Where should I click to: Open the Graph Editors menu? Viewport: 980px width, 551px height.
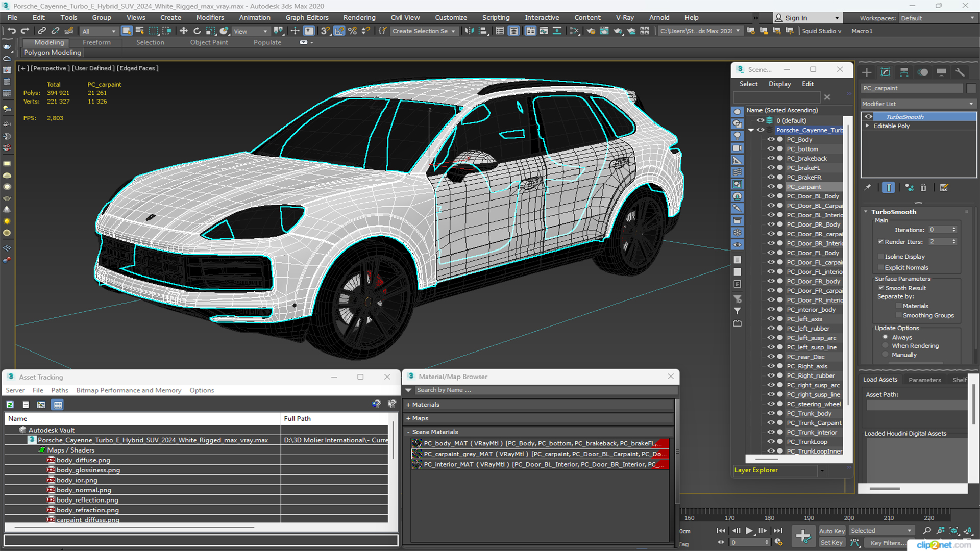[x=307, y=17]
